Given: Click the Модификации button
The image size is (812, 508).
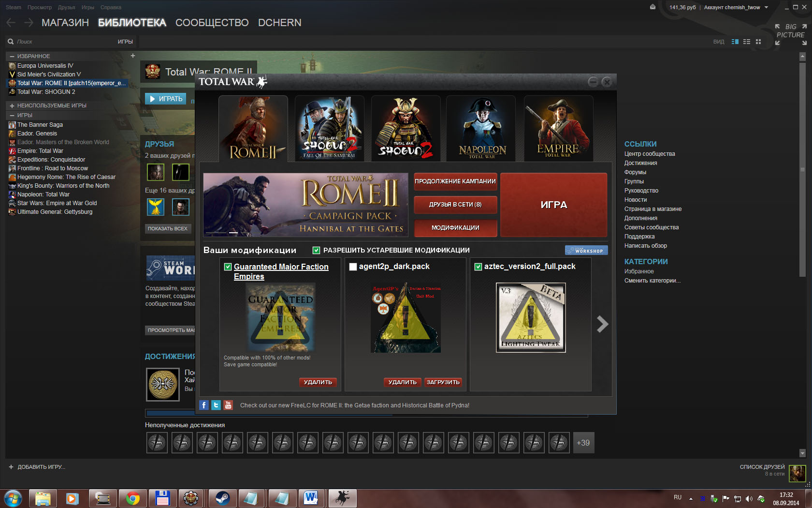Looking at the screenshot, I should 455,227.
